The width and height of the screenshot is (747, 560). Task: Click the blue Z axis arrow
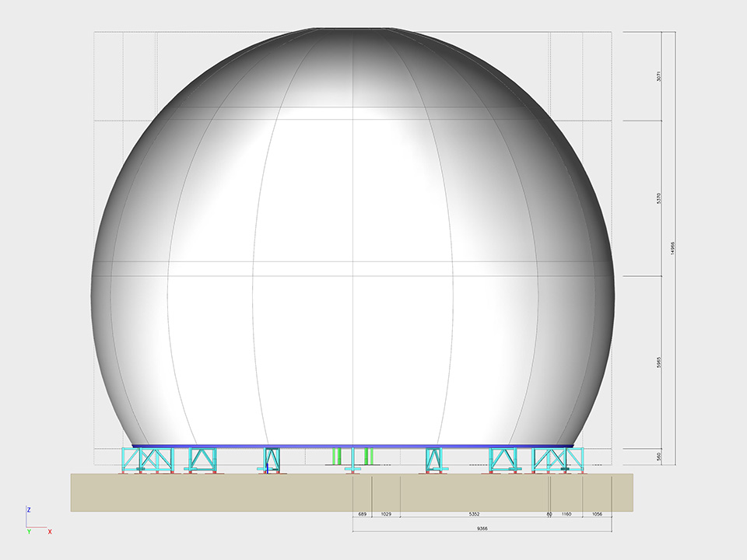tap(26, 513)
